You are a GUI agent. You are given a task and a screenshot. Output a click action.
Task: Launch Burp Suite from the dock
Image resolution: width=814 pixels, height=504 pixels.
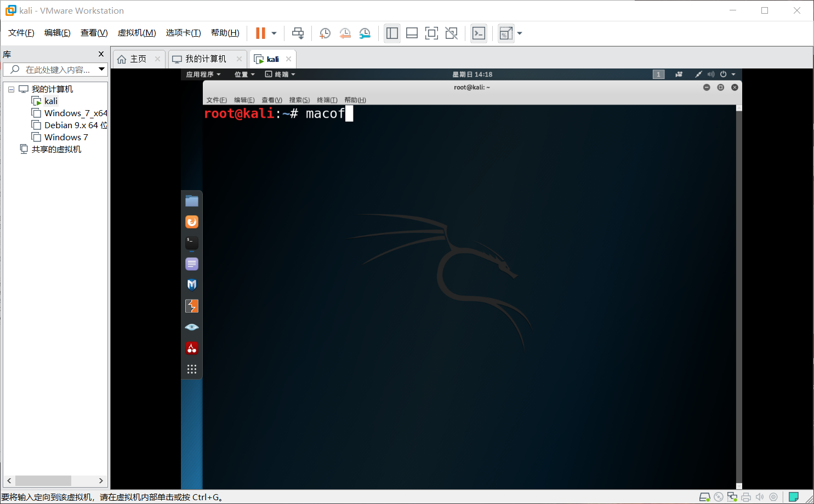click(x=192, y=306)
